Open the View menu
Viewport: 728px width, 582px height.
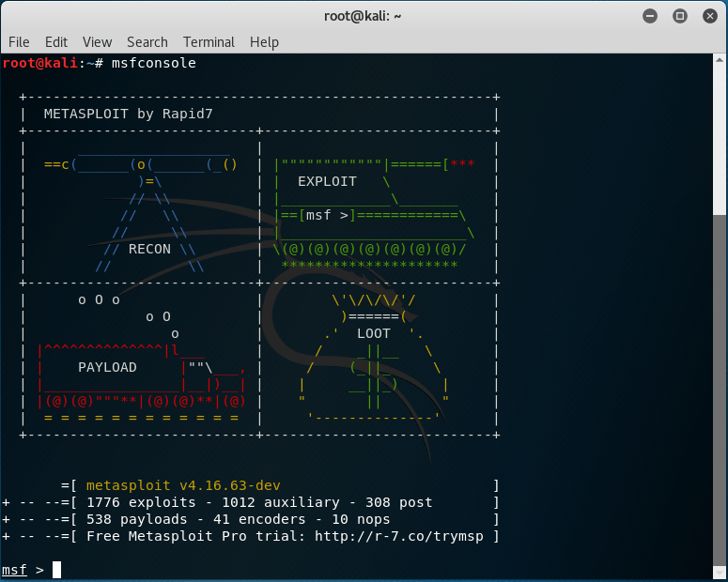97,42
